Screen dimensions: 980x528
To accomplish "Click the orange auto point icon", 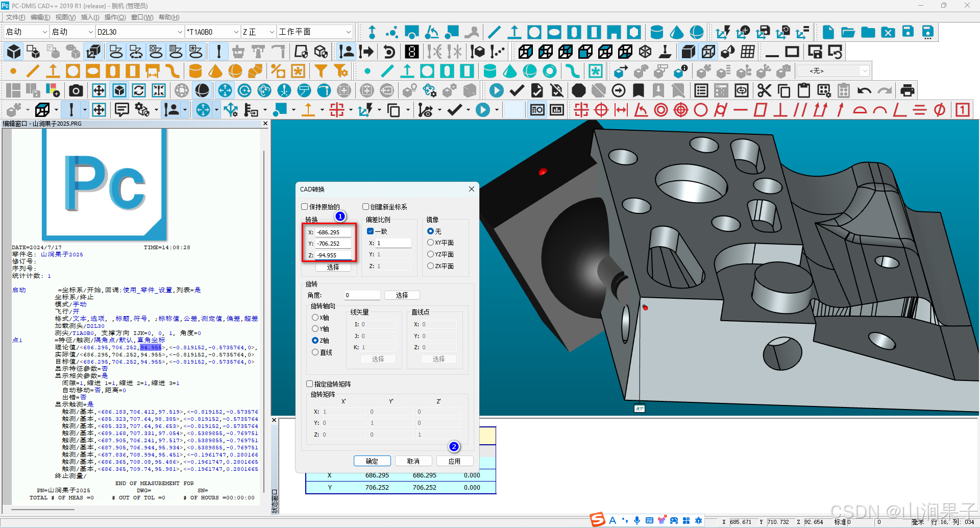I will (x=13, y=71).
